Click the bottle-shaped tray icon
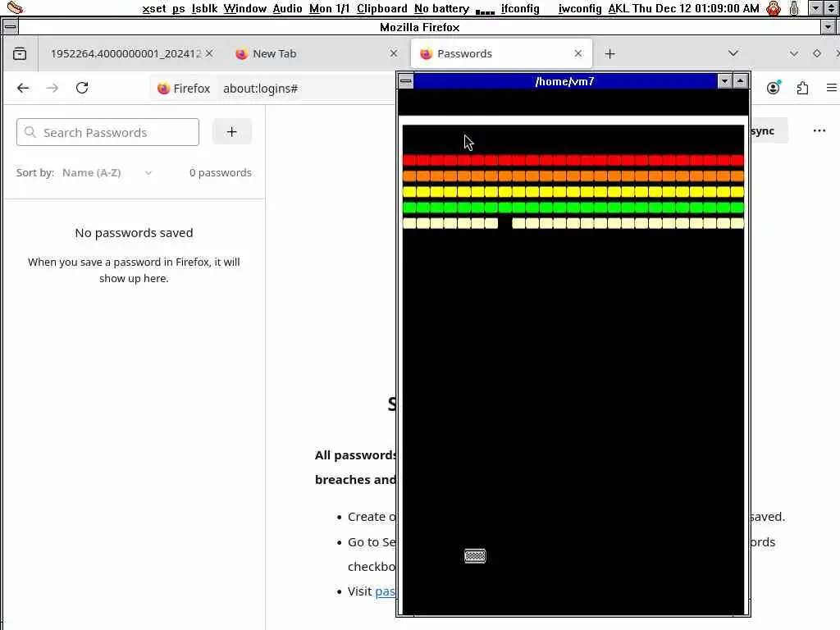The image size is (840, 630). (794, 8)
